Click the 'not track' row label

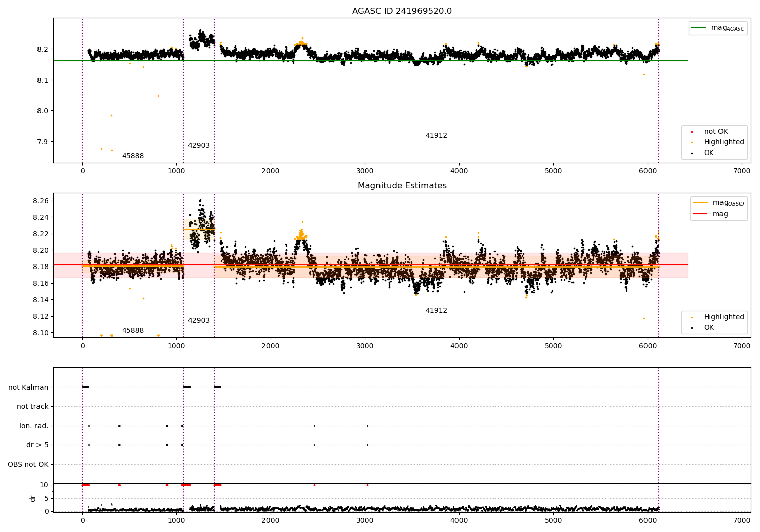point(32,406)
